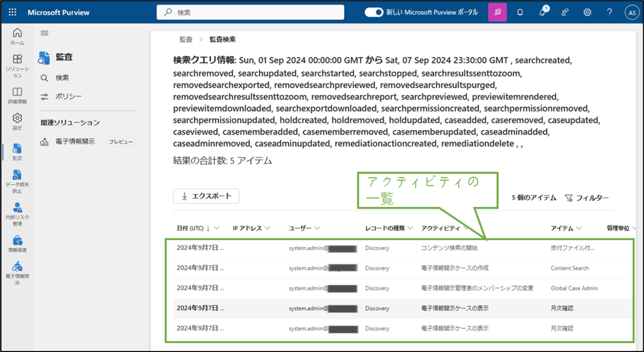The height and width of the screenshot is (352, 644).
Task: Open the header settings gear icon
Action: point(588,12)
